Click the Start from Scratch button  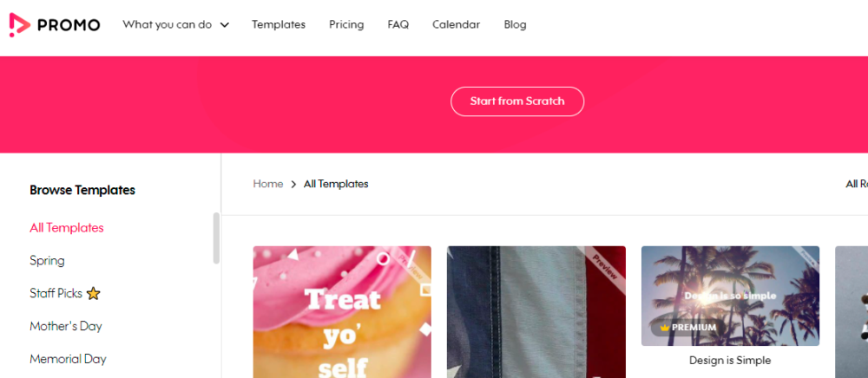click(517, 101)
